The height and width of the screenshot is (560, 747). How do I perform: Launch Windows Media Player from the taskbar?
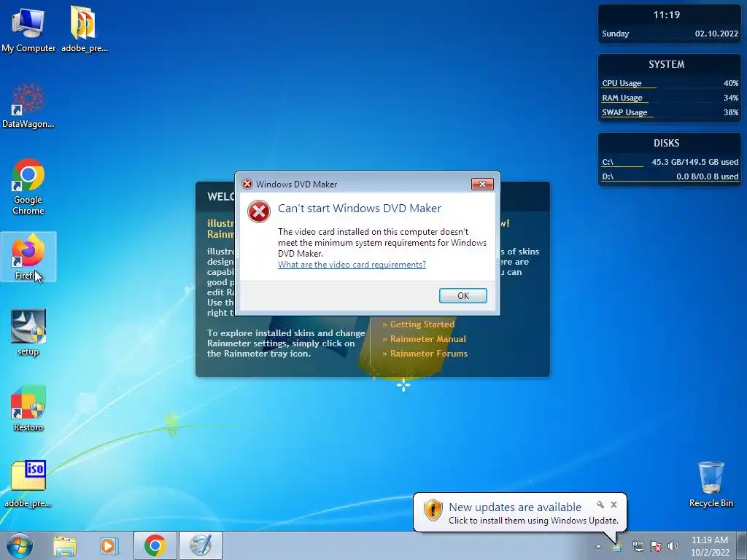click(109, 546)
